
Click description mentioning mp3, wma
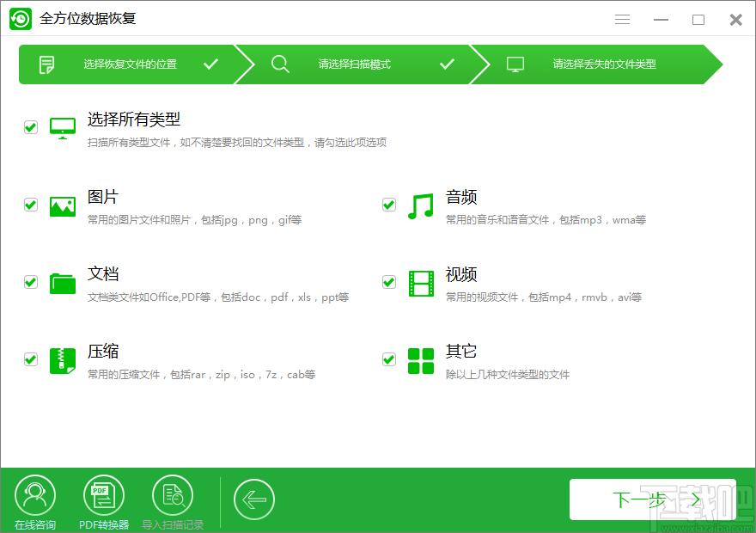point(546,220)
